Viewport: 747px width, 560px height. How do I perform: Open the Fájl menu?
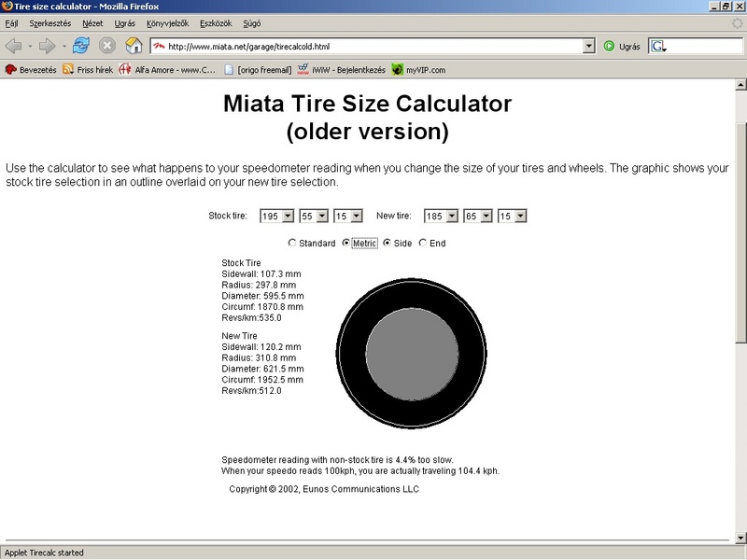(11, 23)
